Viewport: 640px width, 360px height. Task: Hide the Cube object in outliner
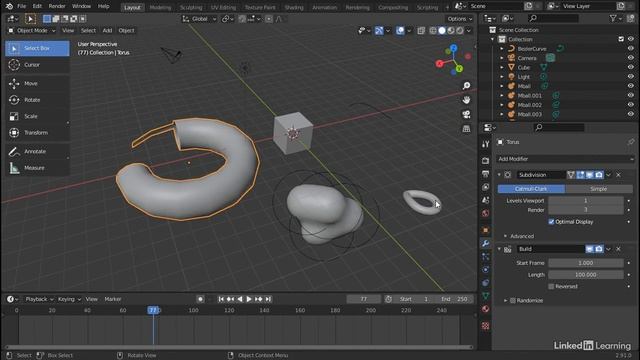click(631, 67)
